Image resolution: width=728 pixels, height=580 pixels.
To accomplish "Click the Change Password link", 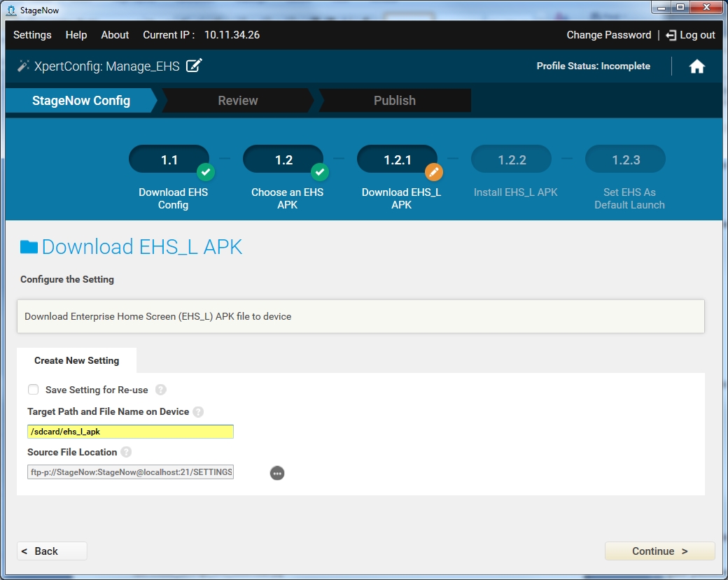I will click(608, 35).
